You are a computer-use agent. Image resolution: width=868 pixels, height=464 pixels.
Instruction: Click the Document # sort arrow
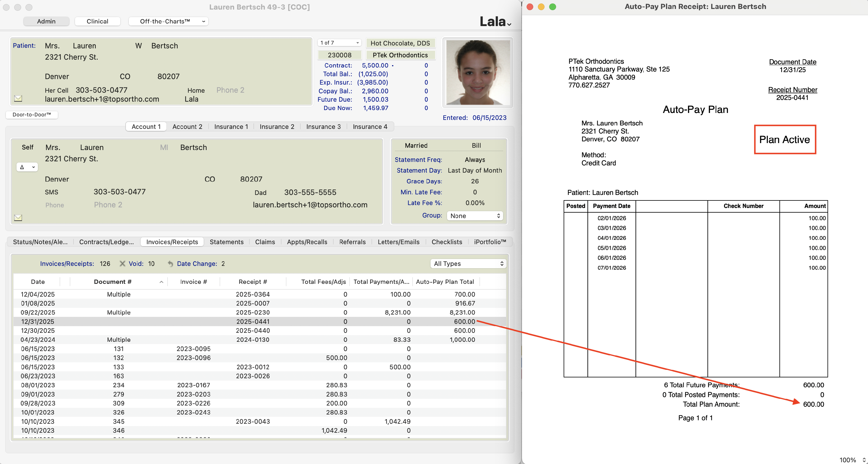click(x=161, y=282)
